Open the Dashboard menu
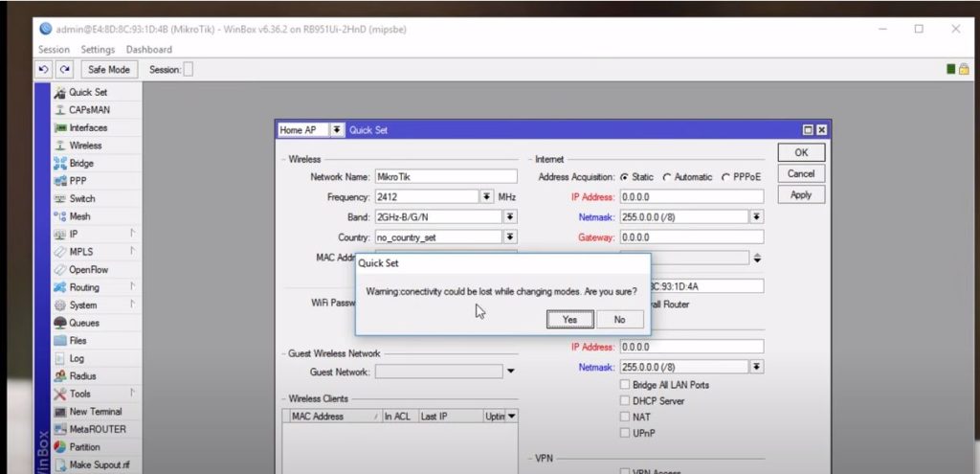Screen dimensions: 980x474 pos(148,50)
